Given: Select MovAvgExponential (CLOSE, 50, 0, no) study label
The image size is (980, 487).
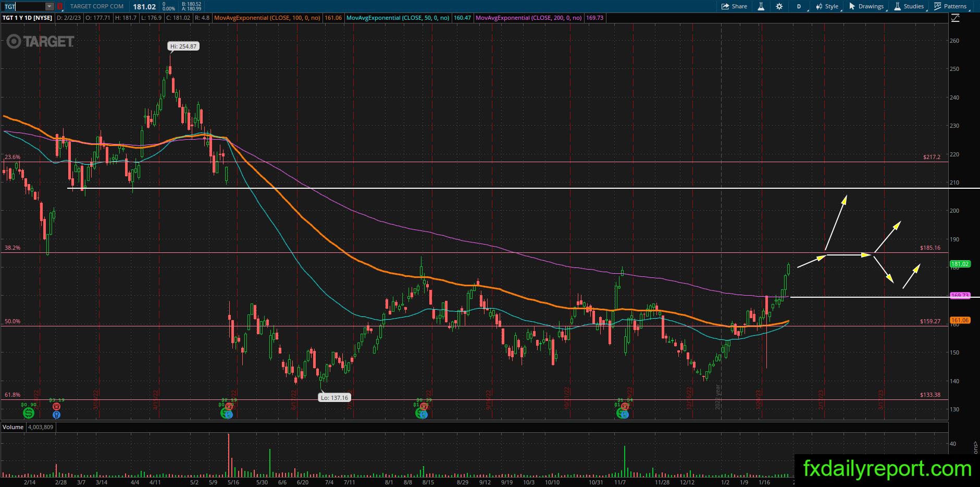Looking at the screenshot, I should pyautogui.click(x=398, y=18).
